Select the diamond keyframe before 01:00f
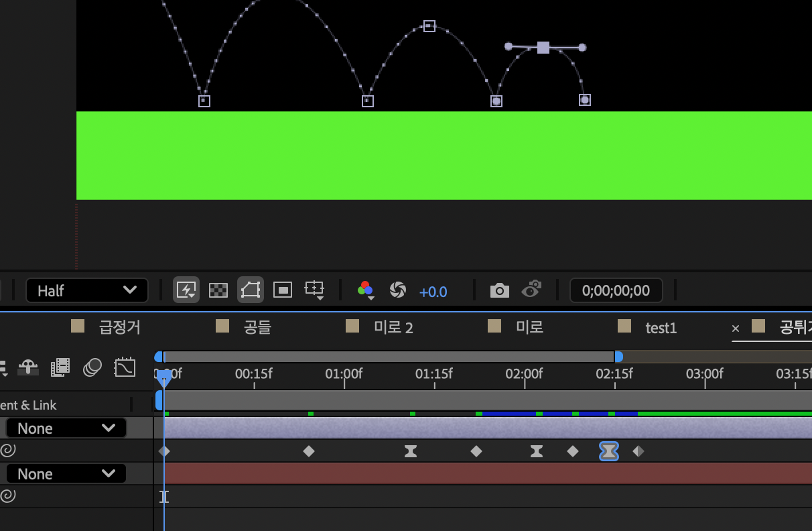 tap(309, 451)
